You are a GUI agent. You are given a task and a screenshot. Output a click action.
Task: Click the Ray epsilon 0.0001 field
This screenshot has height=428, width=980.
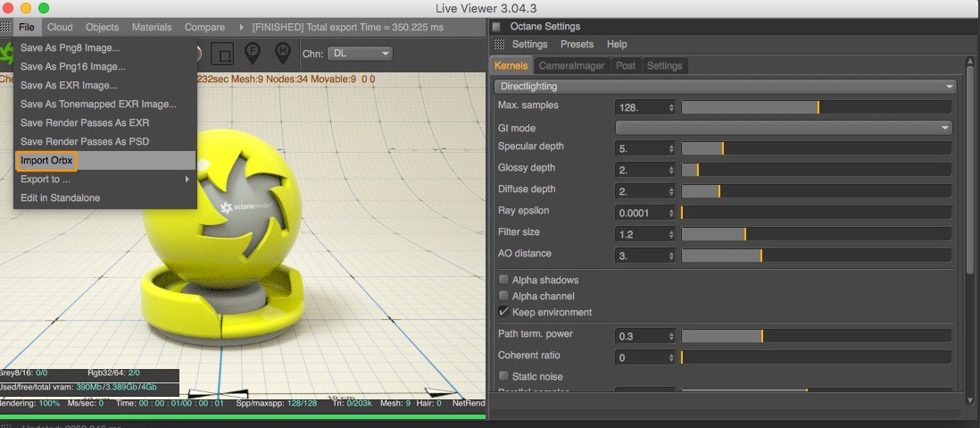click(x=641, y=213)
